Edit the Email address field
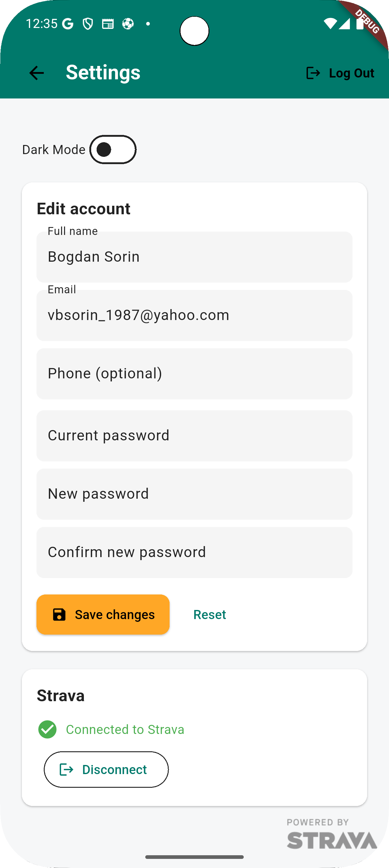 pyautogui.click(x=194, y=315)
